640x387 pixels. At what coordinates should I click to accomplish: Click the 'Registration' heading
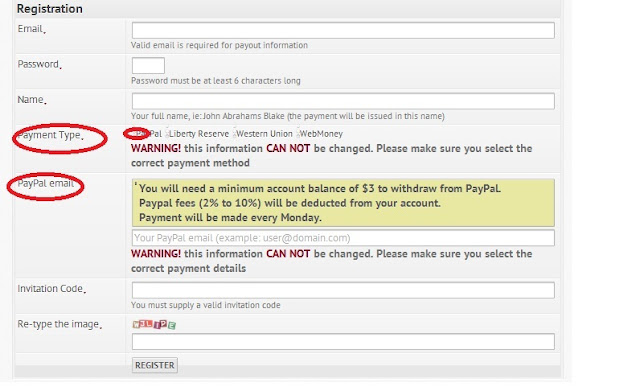(x=49, y=9)
